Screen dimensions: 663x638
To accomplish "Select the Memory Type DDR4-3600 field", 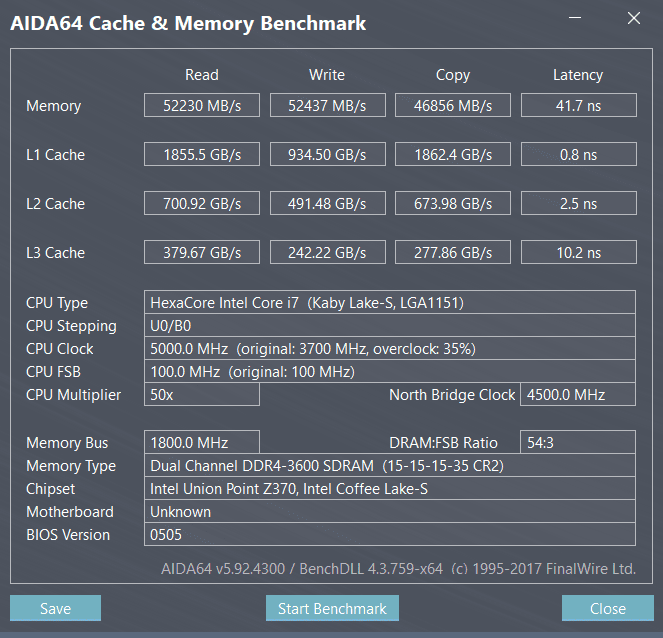I will [x=390, y=465].
